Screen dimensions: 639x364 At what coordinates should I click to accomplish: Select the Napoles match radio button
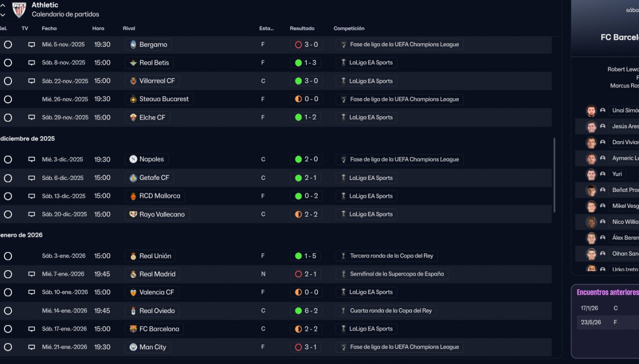point(8,160)
